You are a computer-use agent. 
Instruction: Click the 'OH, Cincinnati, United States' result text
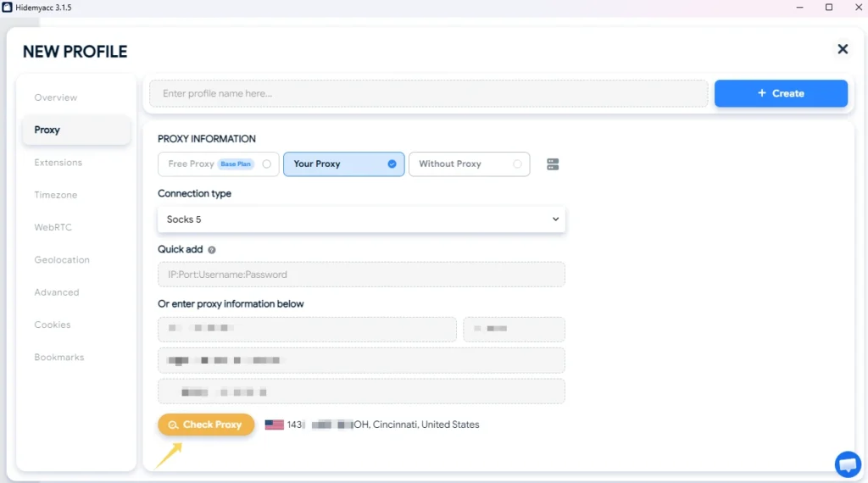pos(416,425)
